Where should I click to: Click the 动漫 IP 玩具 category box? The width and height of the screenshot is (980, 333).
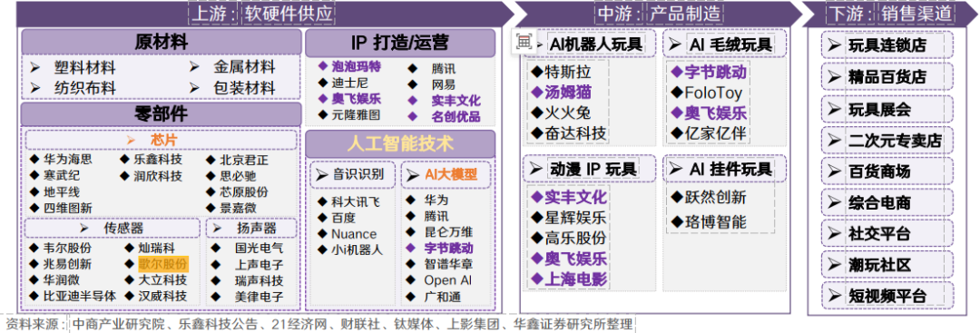590,169
